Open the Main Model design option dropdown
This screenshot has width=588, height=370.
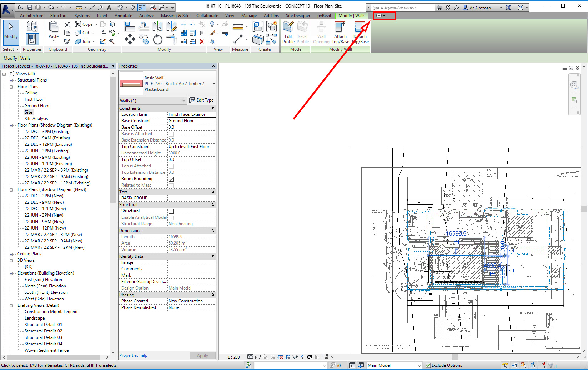(419, 365)
